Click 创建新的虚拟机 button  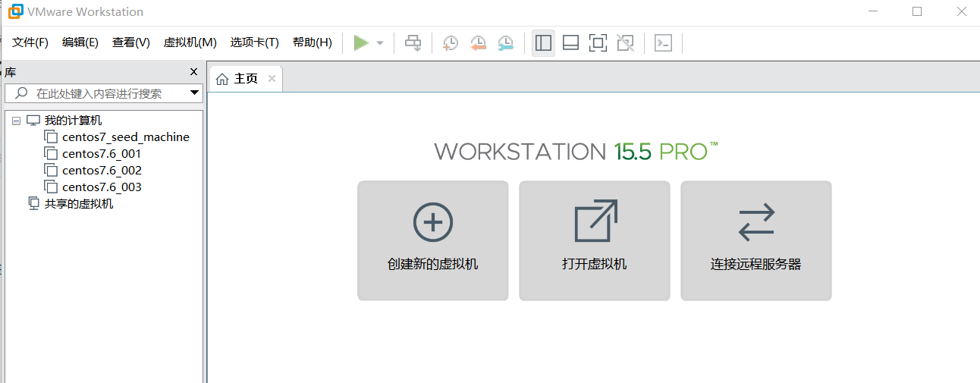[x=433, y=240]
